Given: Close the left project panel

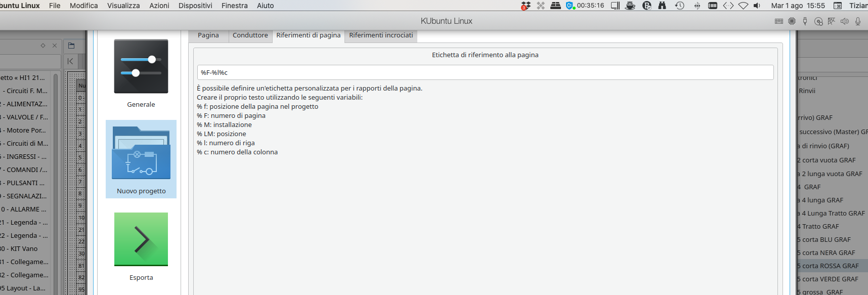Looking at the screenshot, I should point(55,46).
